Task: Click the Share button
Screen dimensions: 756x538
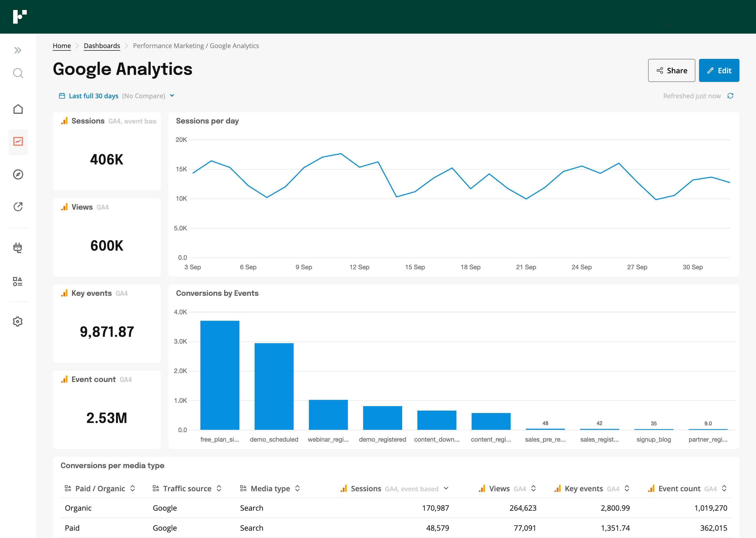Action: click(x=671, y=70)
